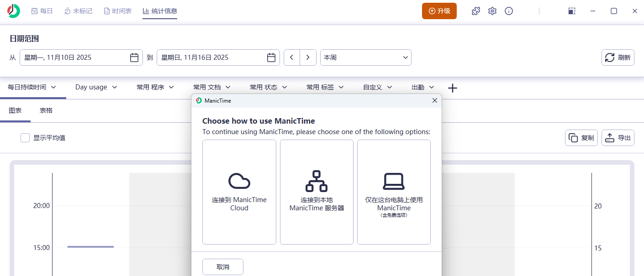Open the extensions puzzle icon
644x276 pixels.
click(x=475, y=11)
